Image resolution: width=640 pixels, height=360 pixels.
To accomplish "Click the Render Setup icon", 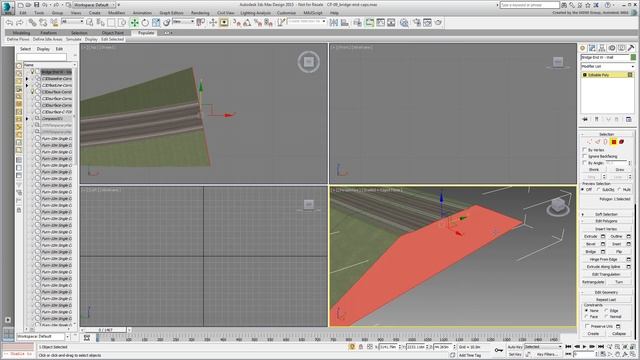I will pyautogui.click(x=417, y=23).
